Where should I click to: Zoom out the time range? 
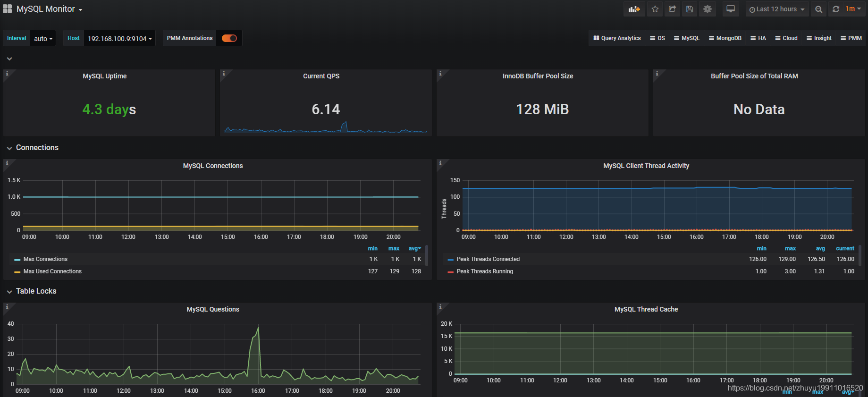818,9
